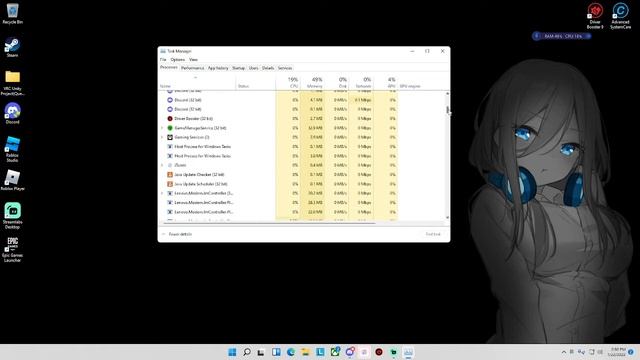Show hidden system tray icons

[564, 352]
